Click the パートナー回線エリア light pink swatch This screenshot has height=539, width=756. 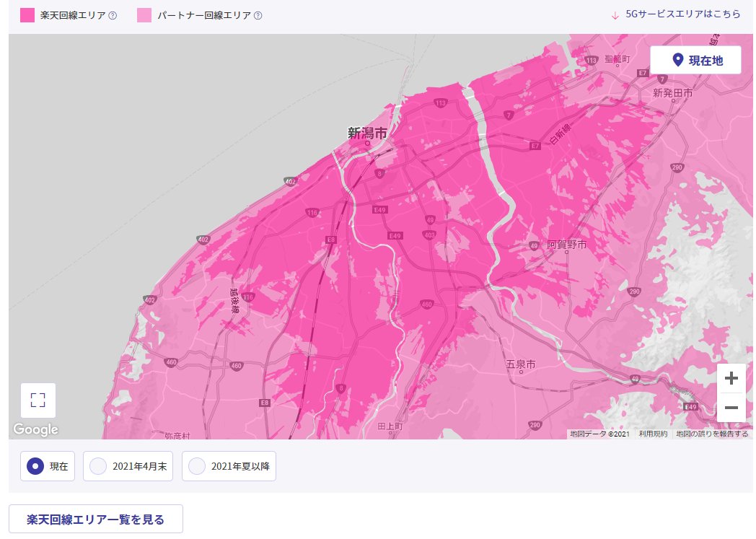pyautogui.click(x=144, y=15)
